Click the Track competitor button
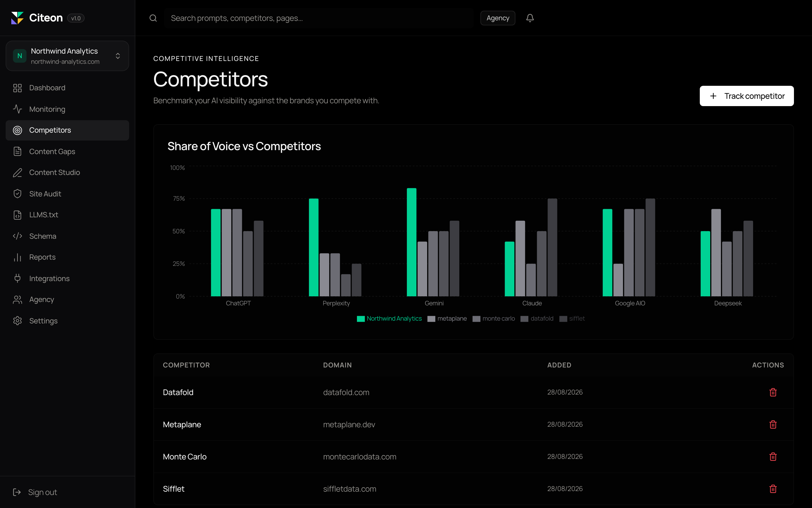Screen dimensions: 812x508 747,96
